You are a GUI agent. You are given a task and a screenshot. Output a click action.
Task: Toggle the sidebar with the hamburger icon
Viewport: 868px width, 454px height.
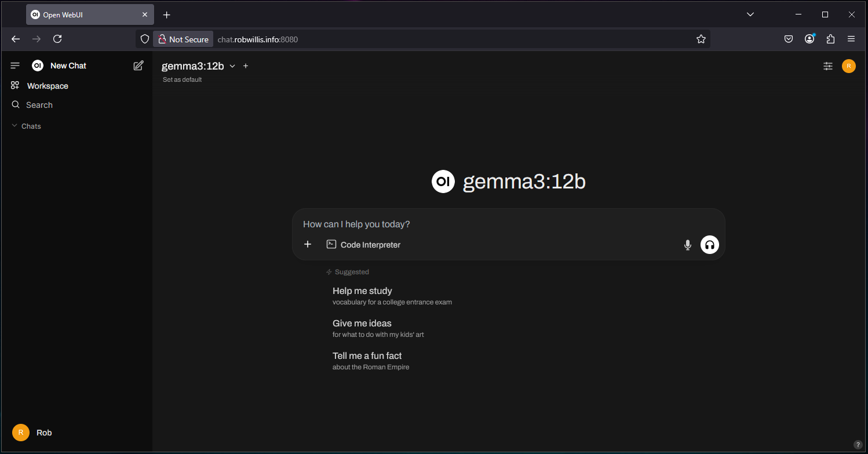click(x=15, y=66)
